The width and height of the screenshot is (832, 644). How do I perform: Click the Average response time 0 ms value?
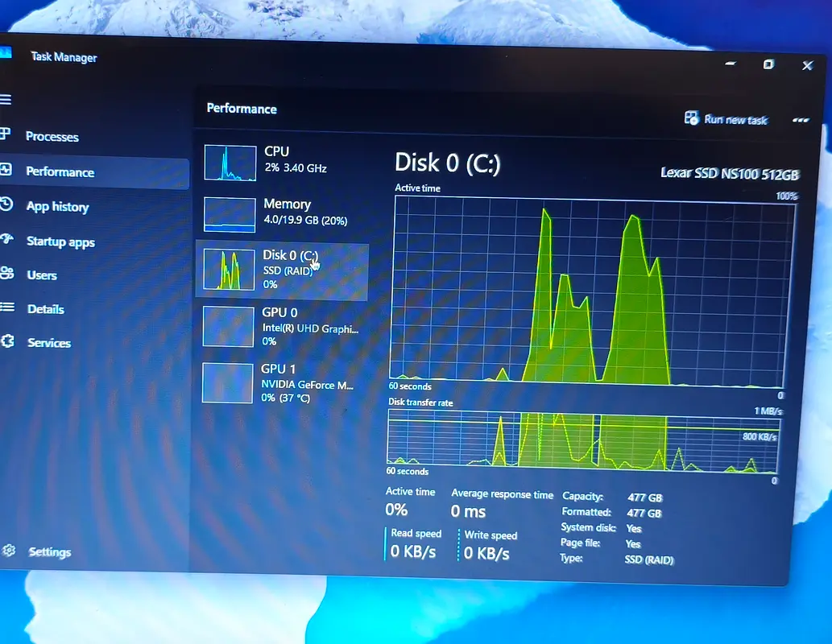click(468, 511)
